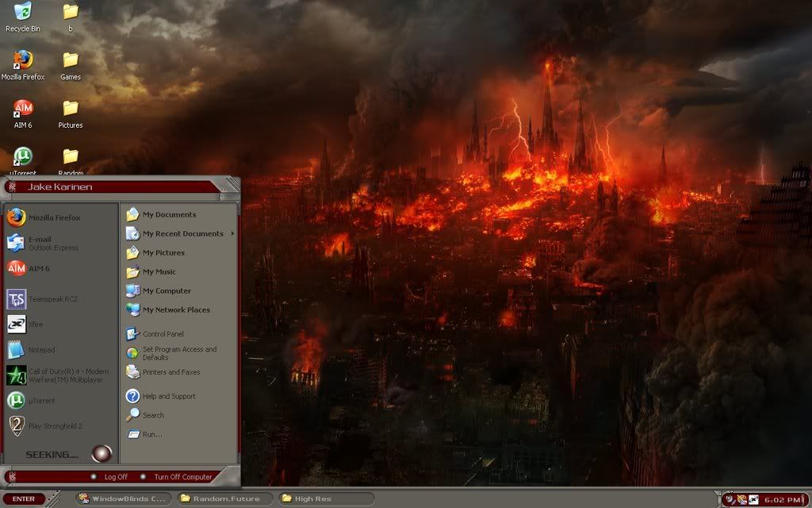Open the SEEKING.... all programs button
The height and width of the screenshot is (508, 812).
68,454
